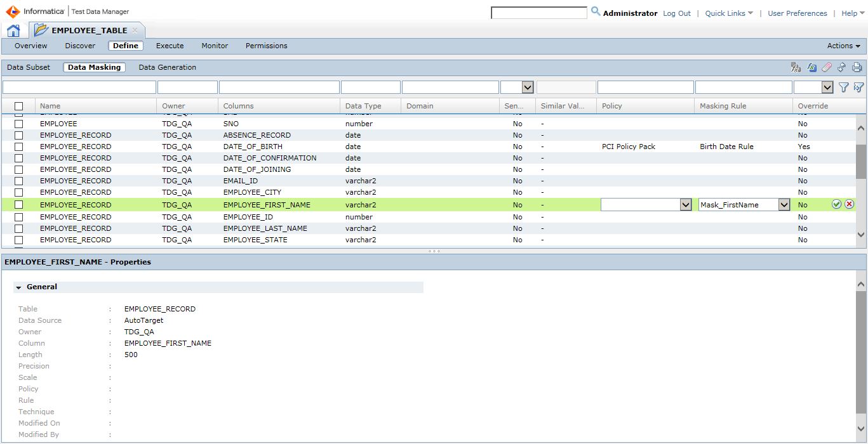Viewport: 868px width, 444px height.
Task: Check the EMPLOYEE_CITY row checkbox
Action: click(x=18, y=192)
